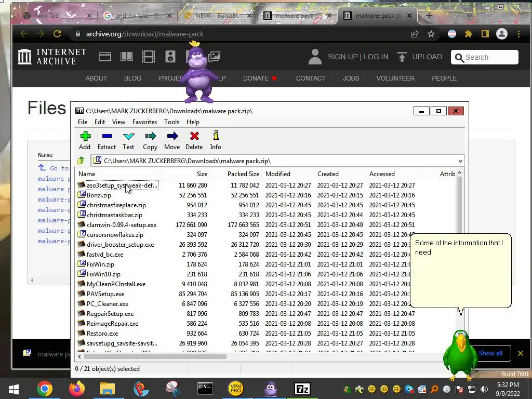The height and width of the screenshot is (399, 532).
Task: Click the Extract toolbar button
Action: click(x=107, y=140)
